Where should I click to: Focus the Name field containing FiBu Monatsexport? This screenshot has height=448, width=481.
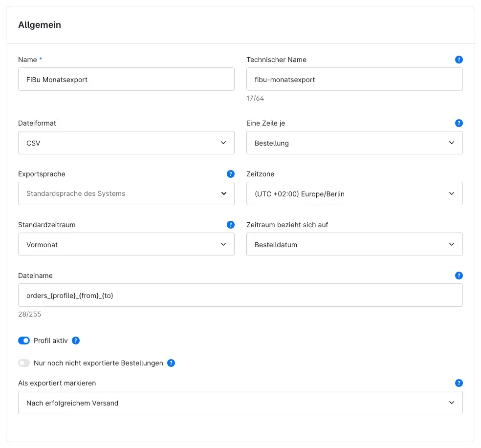(126, 79)
